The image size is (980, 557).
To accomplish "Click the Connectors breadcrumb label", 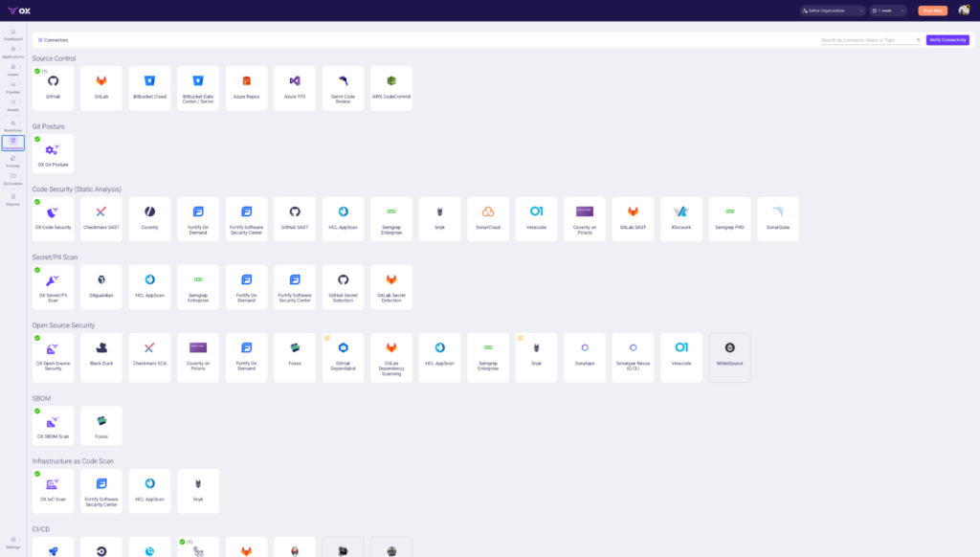I will (x=56, y=40).
